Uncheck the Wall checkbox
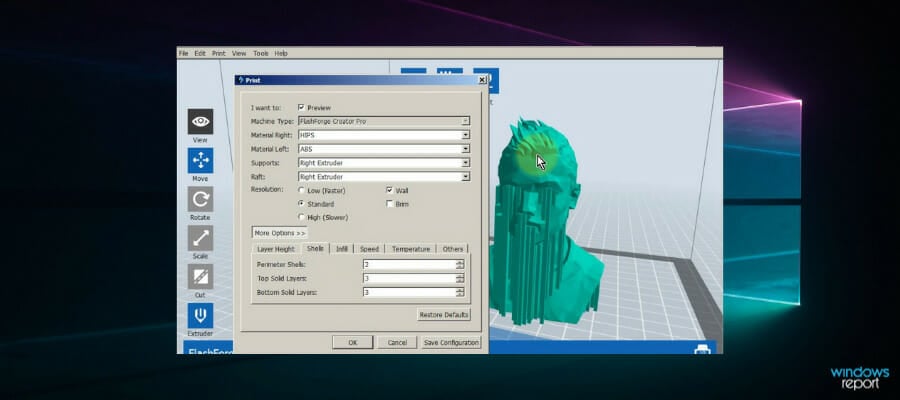 (x=390, y=190)
